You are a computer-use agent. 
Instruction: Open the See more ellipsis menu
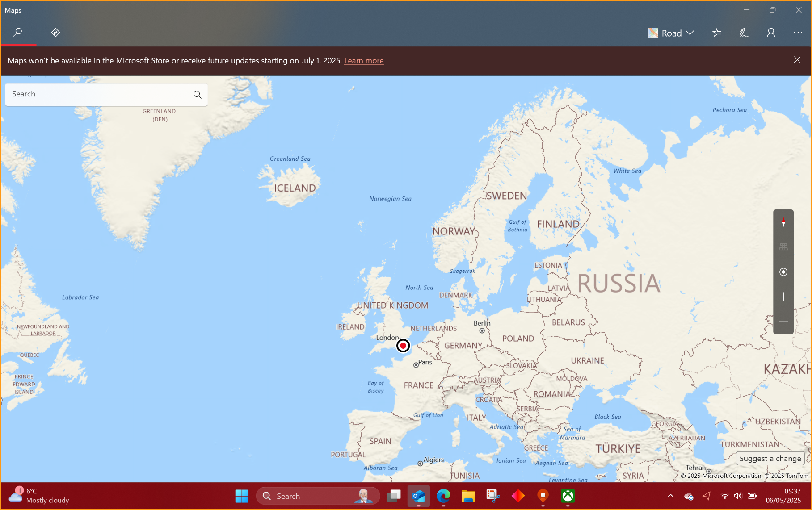tap(798, 33)
